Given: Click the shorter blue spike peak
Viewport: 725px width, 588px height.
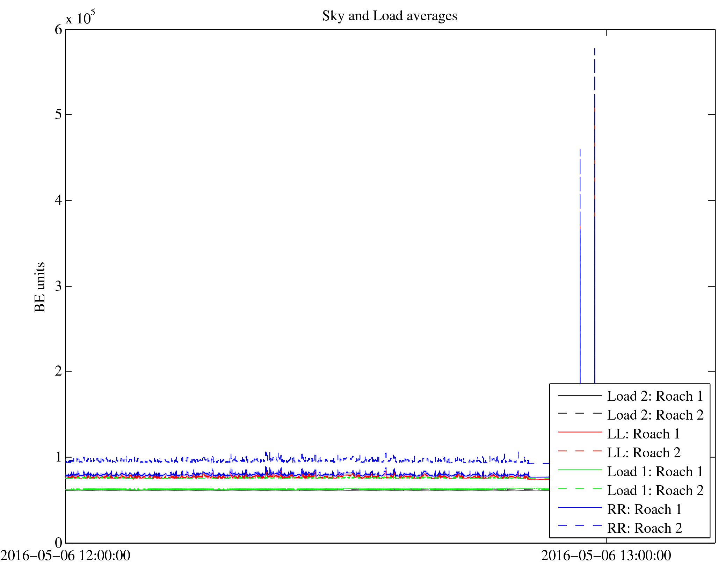Looking at the screenshot, I should pos(580,150).
